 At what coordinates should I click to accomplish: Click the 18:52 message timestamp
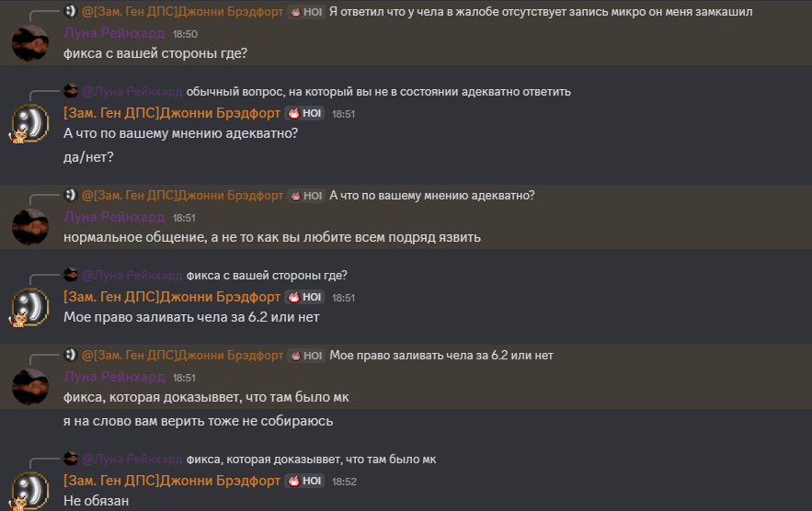pos(344,481)
